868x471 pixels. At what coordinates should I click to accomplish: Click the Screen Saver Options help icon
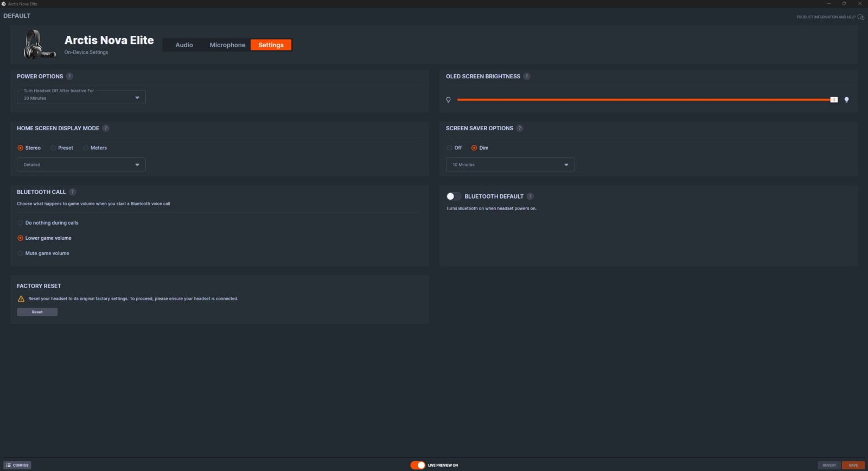520,129
